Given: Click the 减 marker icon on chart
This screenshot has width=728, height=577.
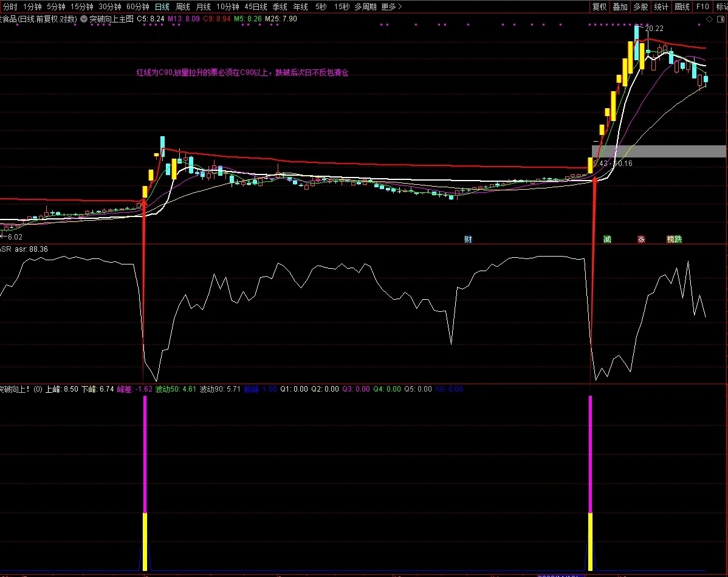Looking at the screenshot, I should pos(607,240).
